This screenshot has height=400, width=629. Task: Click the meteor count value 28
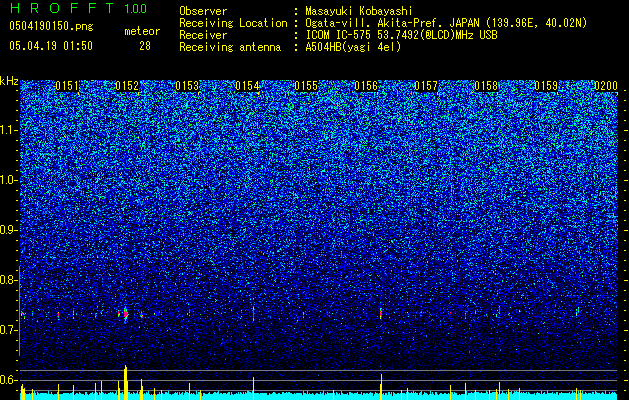tap(145, 46)
